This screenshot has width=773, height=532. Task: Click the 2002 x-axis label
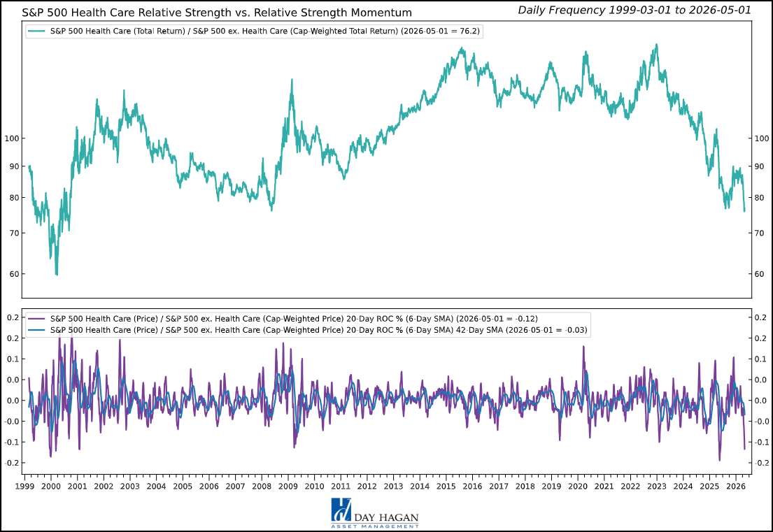coord(104,486)
